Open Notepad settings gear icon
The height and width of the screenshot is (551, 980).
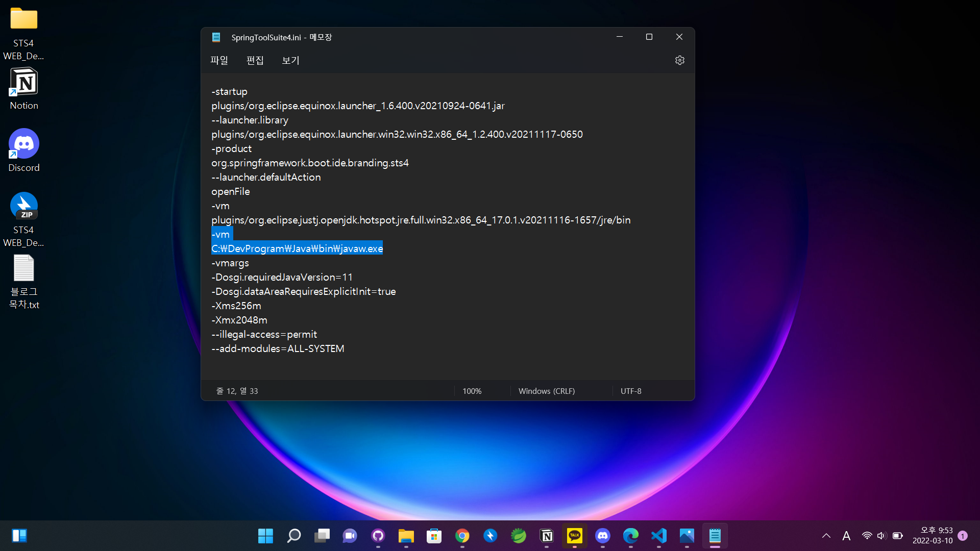click(679, 60)
